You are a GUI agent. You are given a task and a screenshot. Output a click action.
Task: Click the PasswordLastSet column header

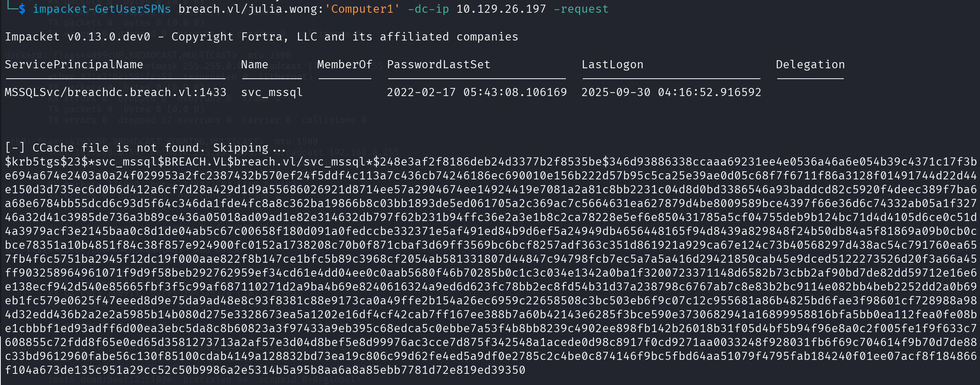pyautogui.click(x=438, y=64)
